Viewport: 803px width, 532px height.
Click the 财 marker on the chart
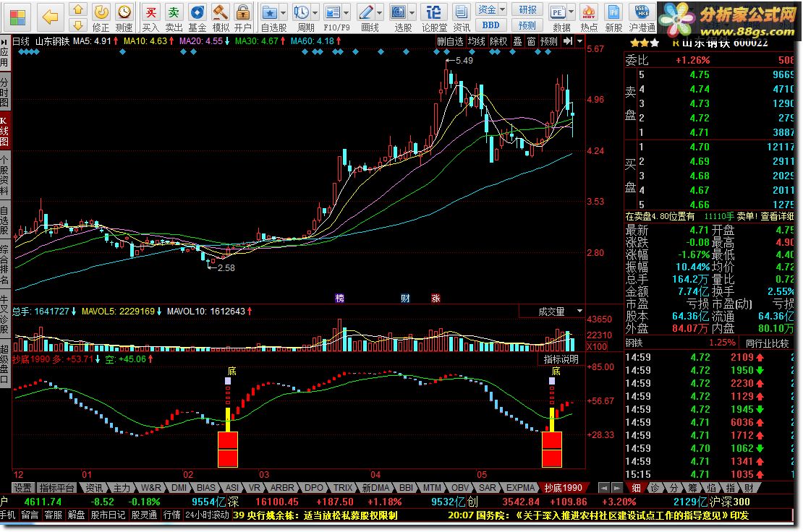pos(405,299)
